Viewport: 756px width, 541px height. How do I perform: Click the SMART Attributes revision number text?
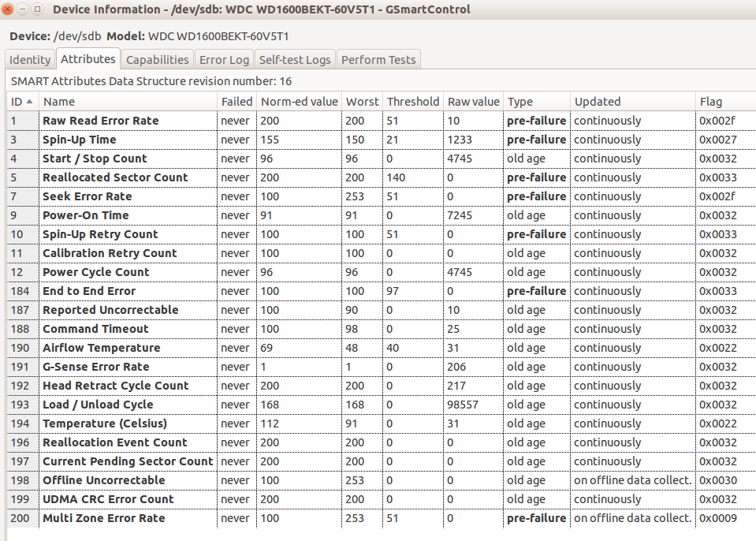point(151,81)
